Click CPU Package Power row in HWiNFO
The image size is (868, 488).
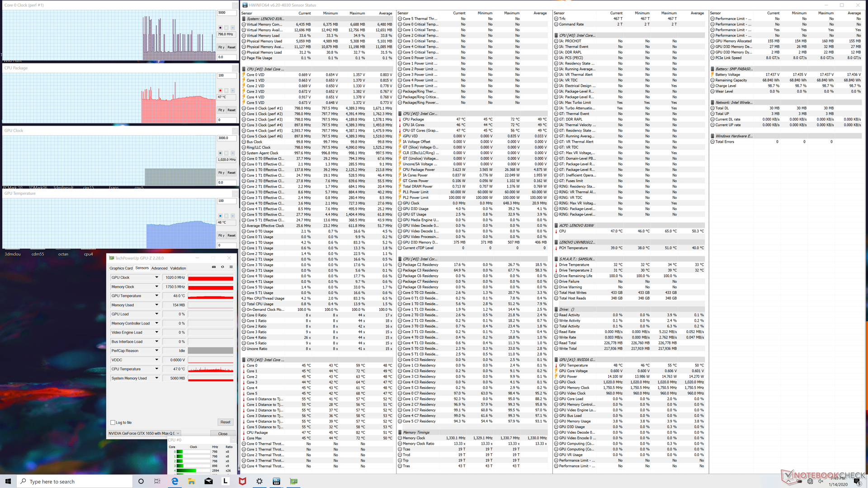473,169
